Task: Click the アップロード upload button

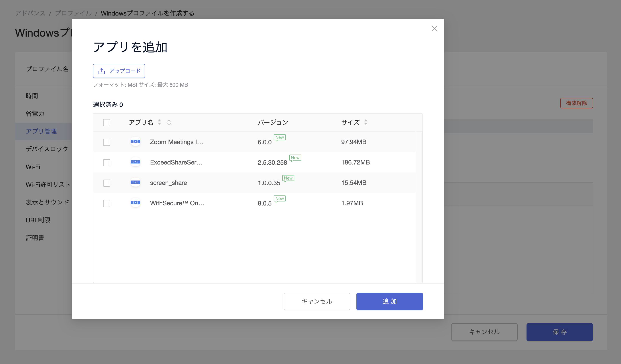Action: [119, 71]
